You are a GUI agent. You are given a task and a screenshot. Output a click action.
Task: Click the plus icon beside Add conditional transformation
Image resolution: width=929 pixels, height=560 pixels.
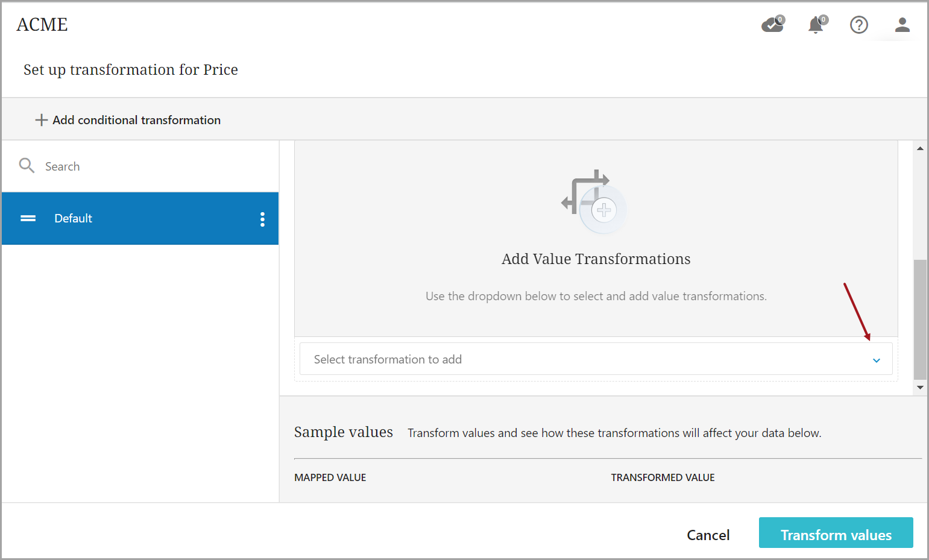[x=41, y=120]
